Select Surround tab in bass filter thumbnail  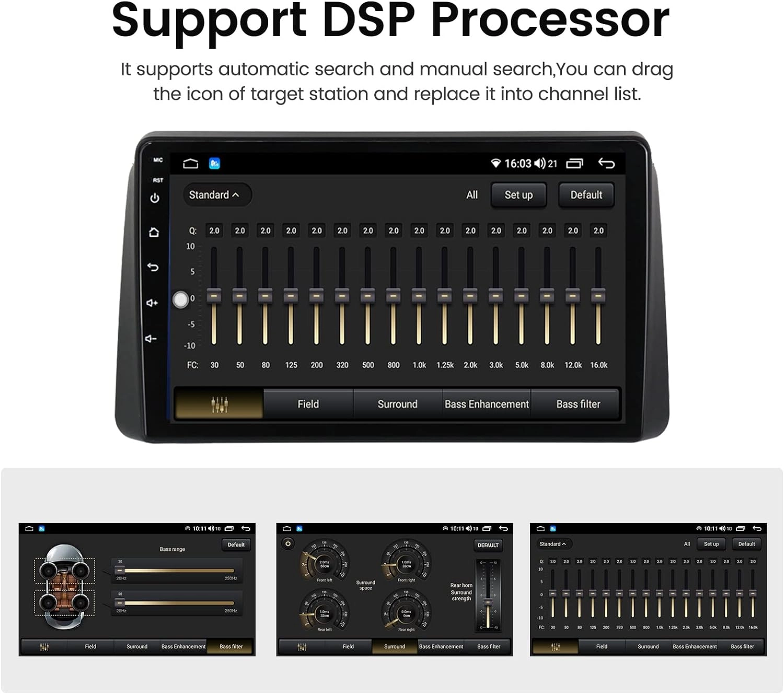(137, 646)
